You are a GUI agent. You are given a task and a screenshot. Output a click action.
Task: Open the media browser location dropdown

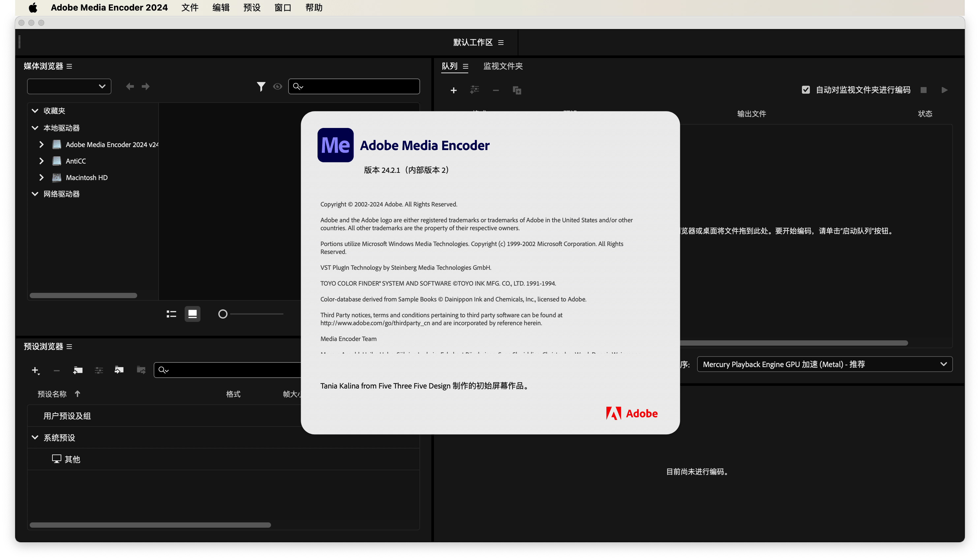[69, 86]
